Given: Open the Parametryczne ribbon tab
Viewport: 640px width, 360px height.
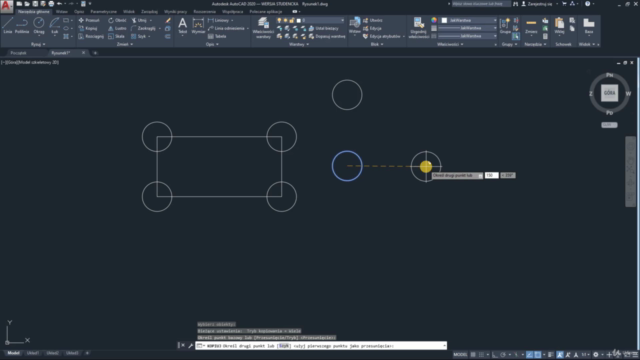Looking at the screenshot, I should [103, 12].
